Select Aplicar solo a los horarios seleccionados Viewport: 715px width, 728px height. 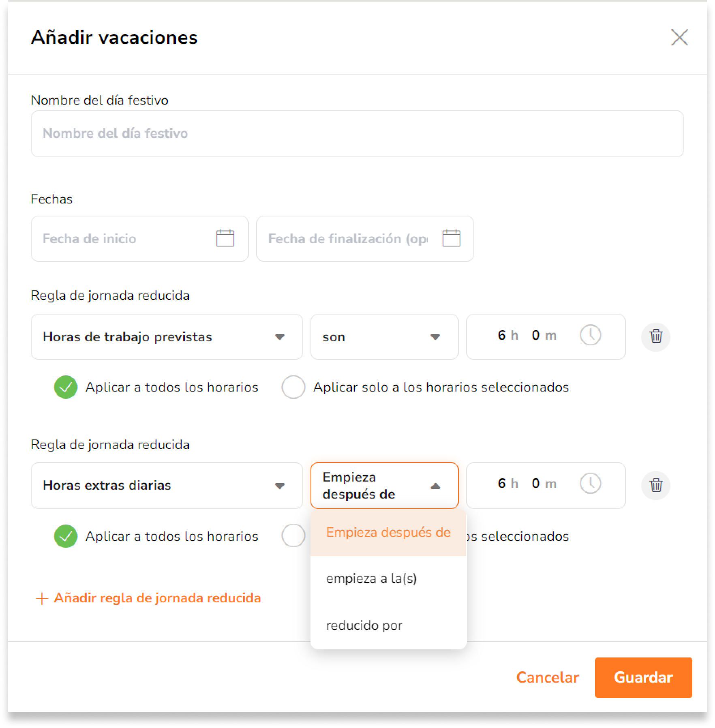(x=293, y=387)
